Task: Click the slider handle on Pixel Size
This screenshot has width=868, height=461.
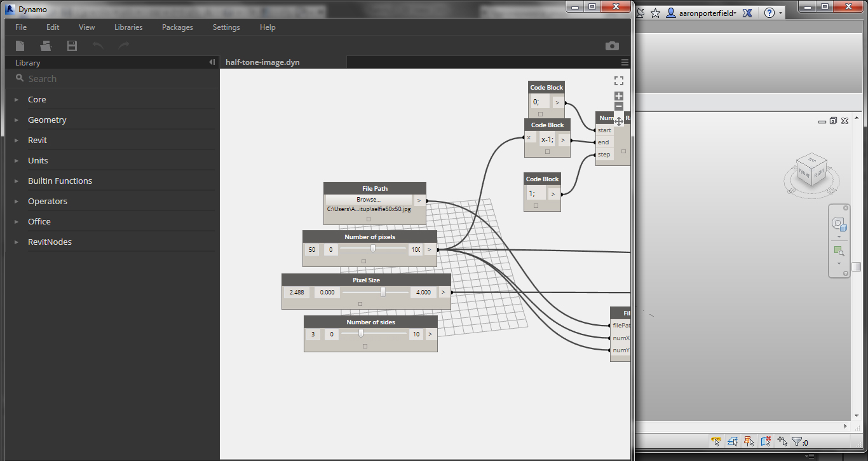Action: [383, 292]
